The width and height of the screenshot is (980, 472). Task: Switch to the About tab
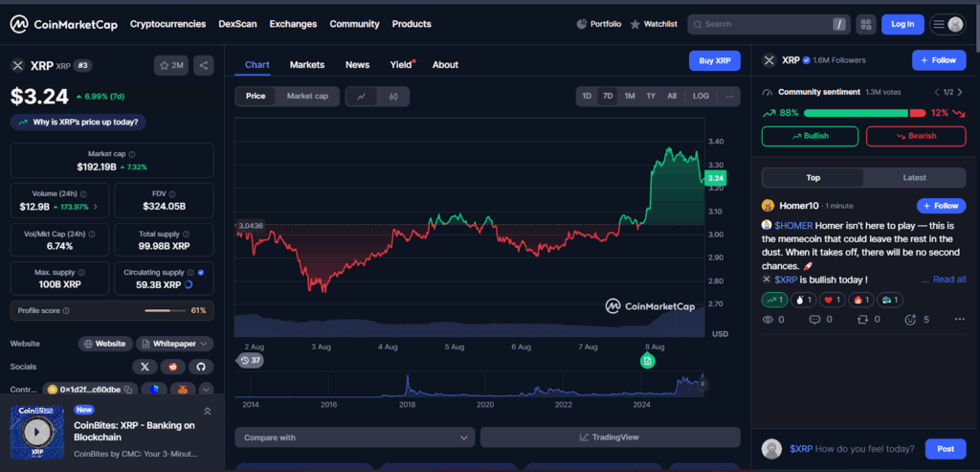(x=445, y=65)
